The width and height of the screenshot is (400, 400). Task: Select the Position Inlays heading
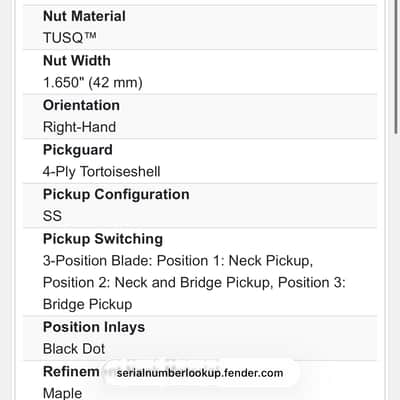94,327
